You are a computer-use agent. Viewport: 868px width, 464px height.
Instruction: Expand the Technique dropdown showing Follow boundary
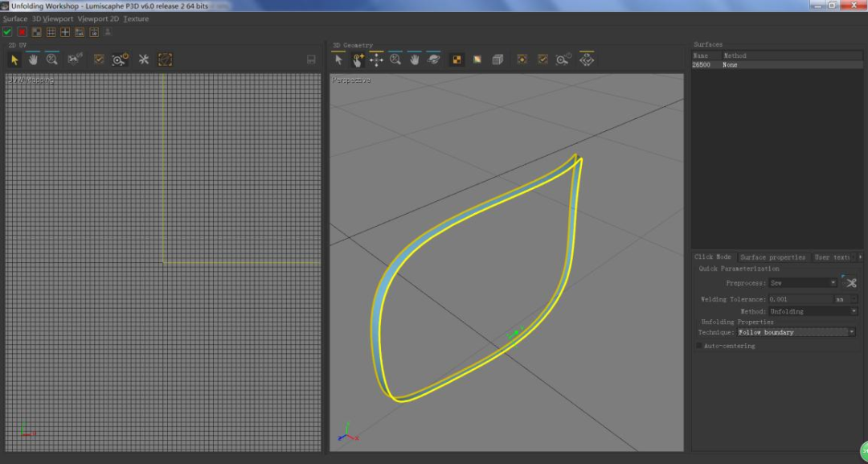(x=796, y=332)
